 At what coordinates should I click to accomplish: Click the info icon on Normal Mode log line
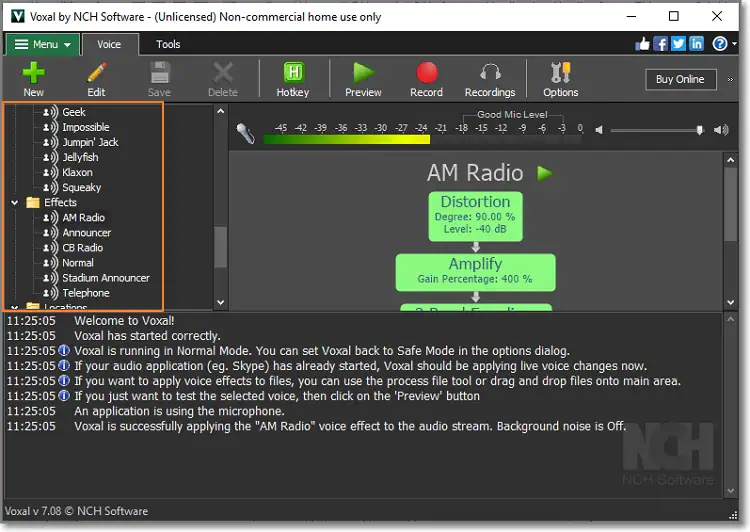64,351
